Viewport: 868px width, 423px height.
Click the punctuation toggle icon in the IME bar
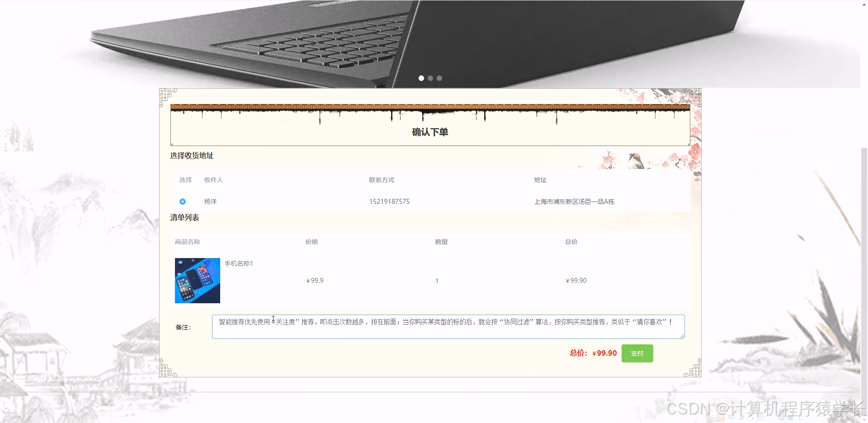752,418
